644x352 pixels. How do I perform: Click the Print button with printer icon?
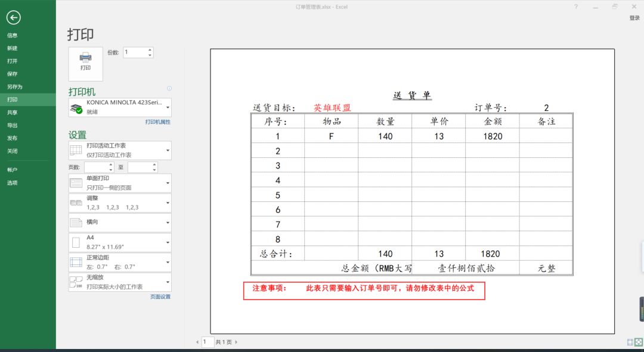[x=86, y=62]
